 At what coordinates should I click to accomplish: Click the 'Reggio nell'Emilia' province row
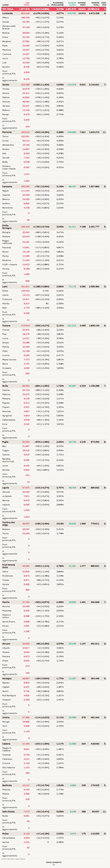[x=54, y=242]
